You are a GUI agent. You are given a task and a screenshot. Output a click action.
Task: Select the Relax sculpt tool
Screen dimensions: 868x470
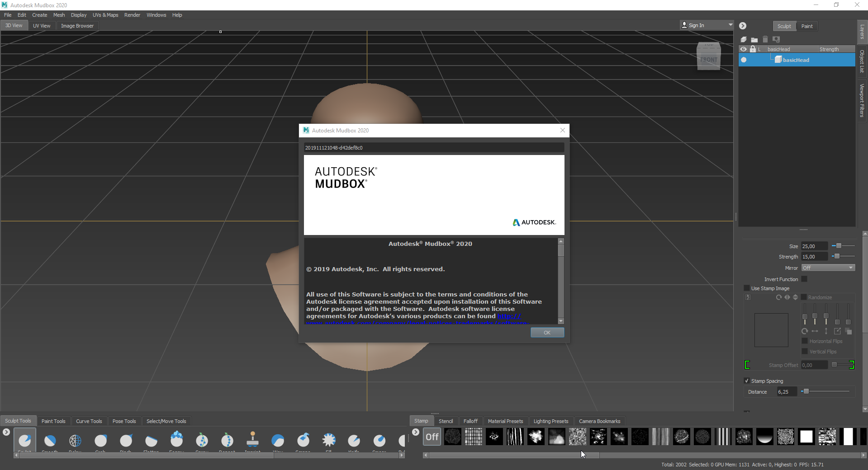(x=75, y=440)
